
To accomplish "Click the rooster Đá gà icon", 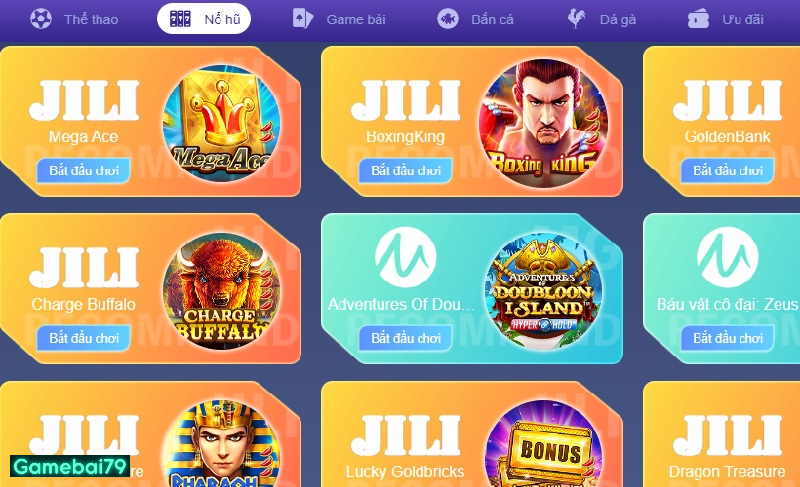I will (x=577, y=19).
